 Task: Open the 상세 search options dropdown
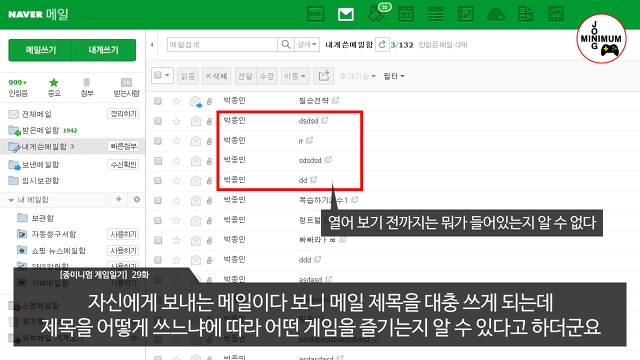[x=307, y=44]
